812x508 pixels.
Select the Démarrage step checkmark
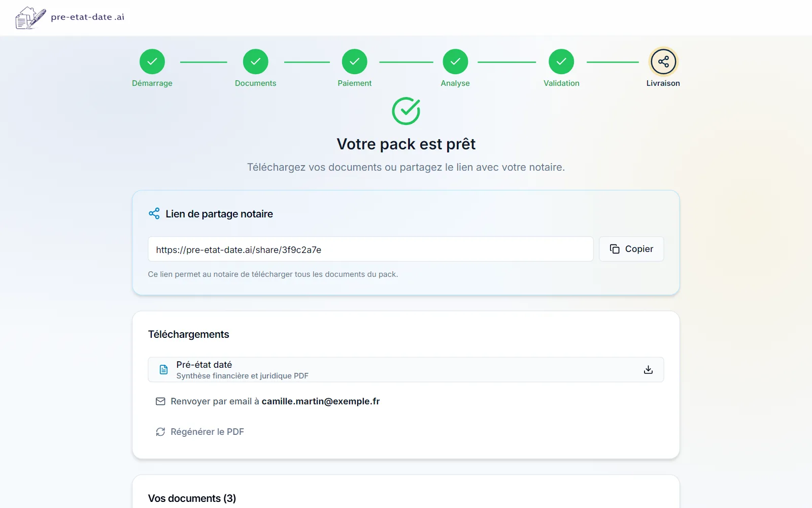pos(152,61)
